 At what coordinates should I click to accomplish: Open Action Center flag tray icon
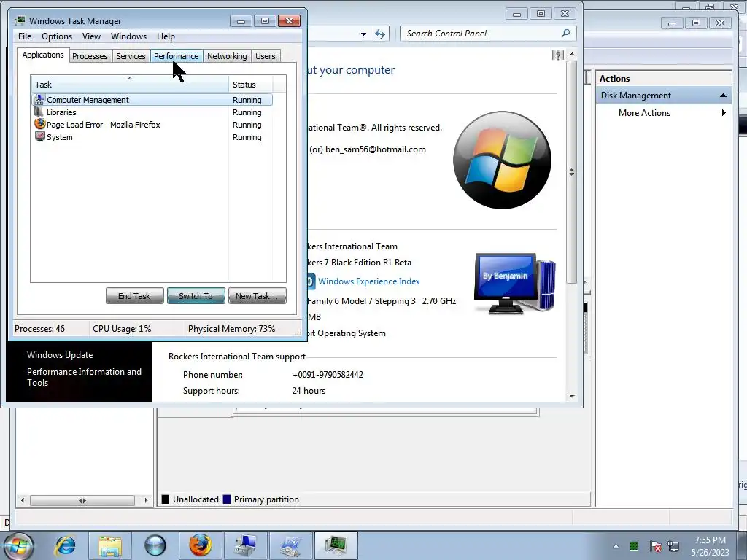point(655,546)
